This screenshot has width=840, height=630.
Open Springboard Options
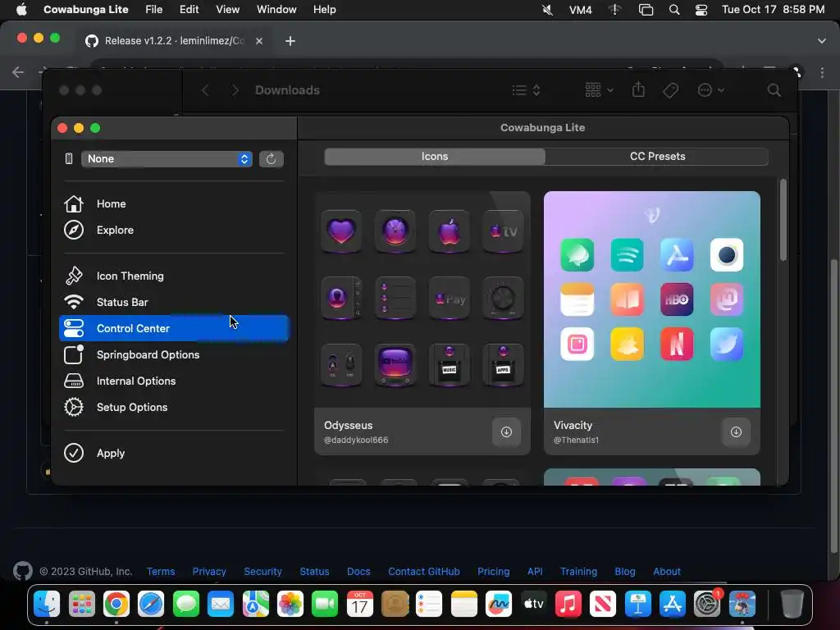point(174,354)
